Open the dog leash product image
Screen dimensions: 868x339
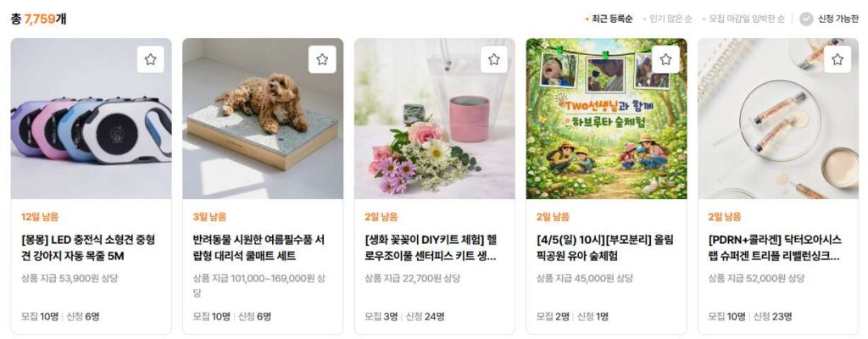pyautogui.click(x=91, y=119)
